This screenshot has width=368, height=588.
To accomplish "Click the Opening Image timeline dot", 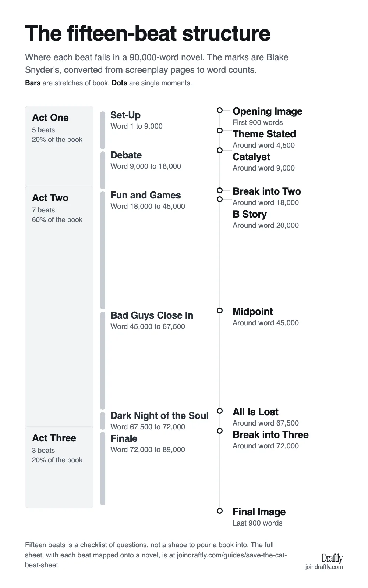I will [220, 110].
